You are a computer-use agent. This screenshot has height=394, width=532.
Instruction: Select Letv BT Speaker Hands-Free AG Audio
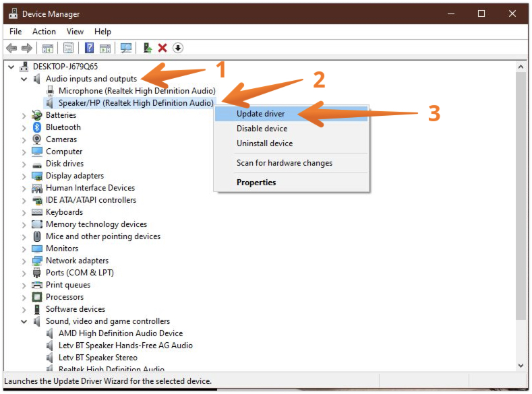pyautogui.click(x=125, y=346)
